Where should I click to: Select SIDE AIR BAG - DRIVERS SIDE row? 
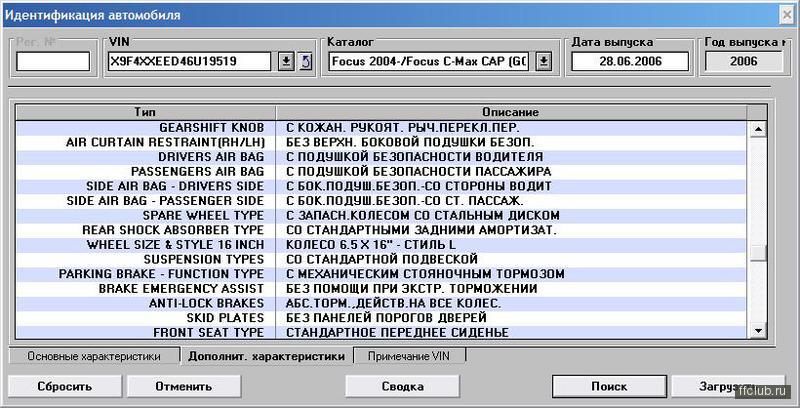click(x=381, y=186)
